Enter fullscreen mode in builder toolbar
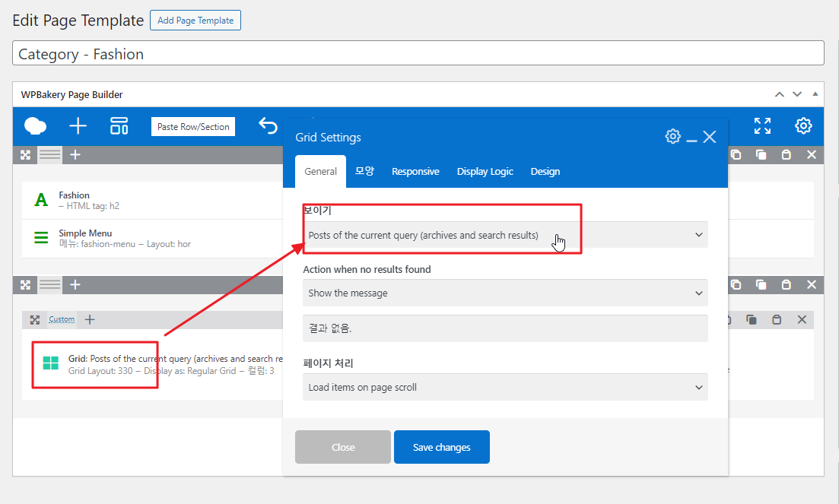This screenshot has width=839, height=504. [762, 126]
